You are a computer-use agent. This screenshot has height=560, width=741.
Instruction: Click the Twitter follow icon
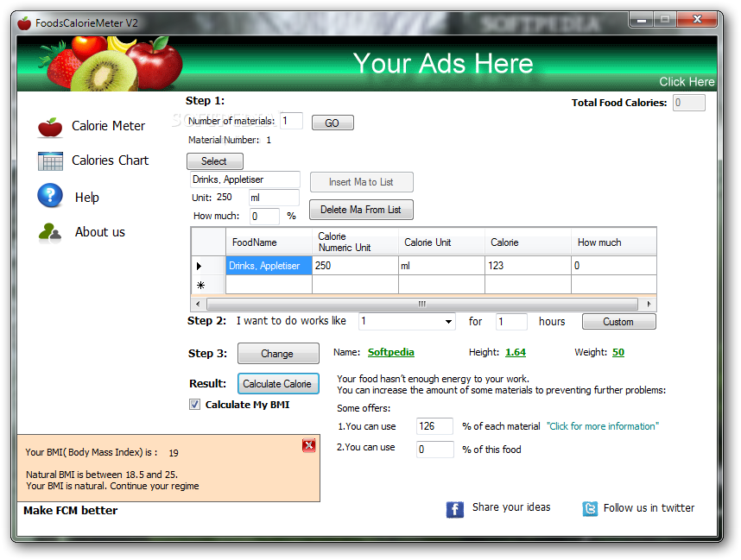[590, 508]
